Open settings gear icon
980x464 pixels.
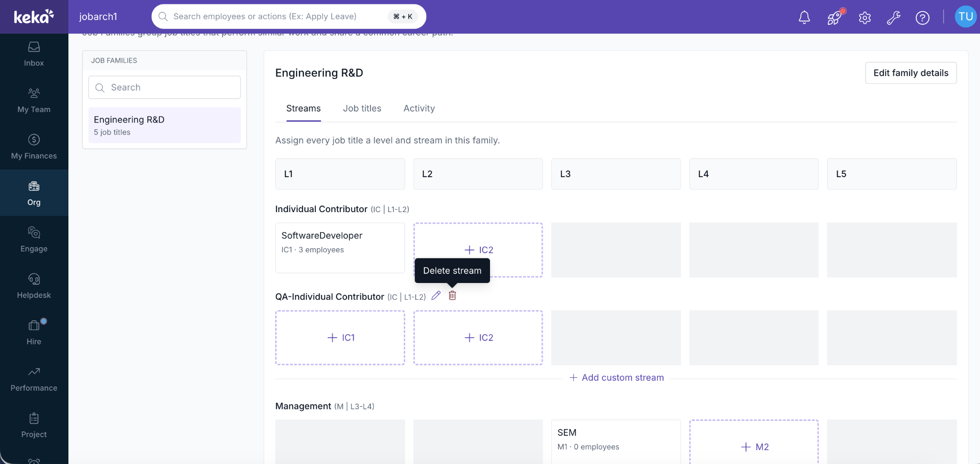(x=865, y=18)
